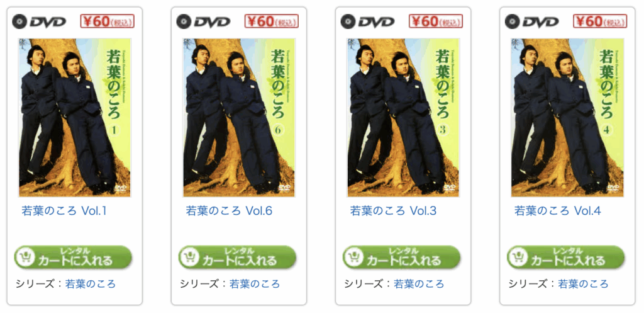Add 若葉のころ Vol.6 to rental cart
This screenshot has width=644, height=313.
tap(237, 258)
